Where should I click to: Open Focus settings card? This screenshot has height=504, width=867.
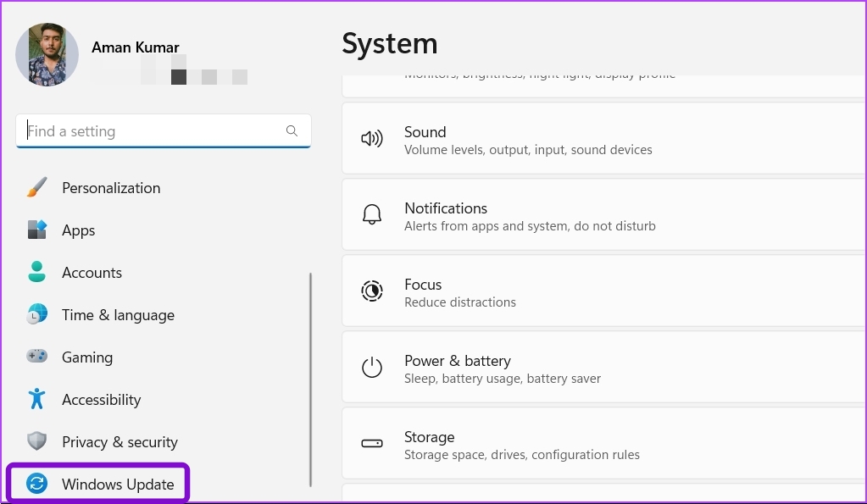tap(603, 291)
